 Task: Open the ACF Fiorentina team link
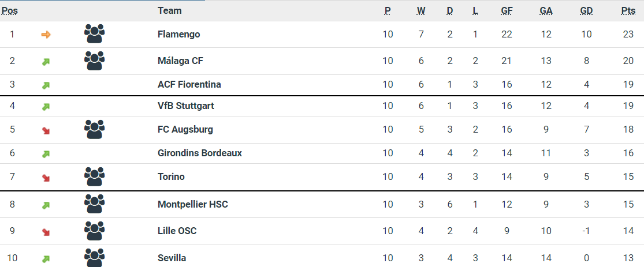click(189, 84)
